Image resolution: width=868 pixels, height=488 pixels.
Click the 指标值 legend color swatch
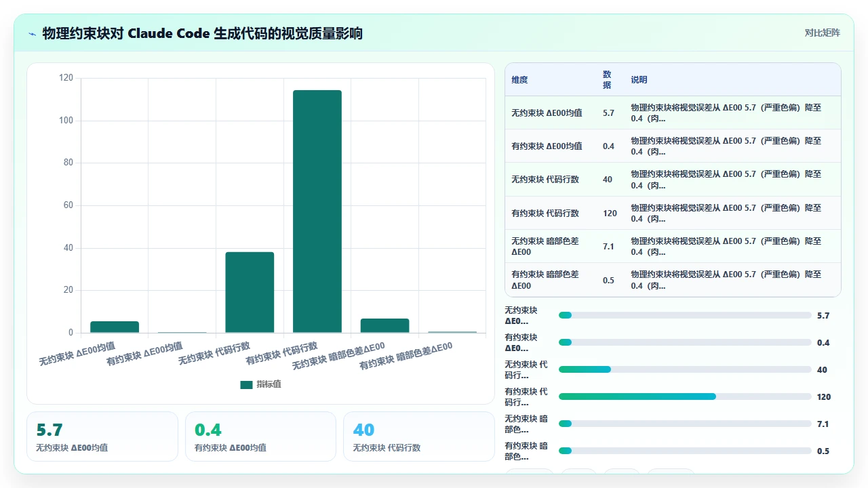point(246,384)
